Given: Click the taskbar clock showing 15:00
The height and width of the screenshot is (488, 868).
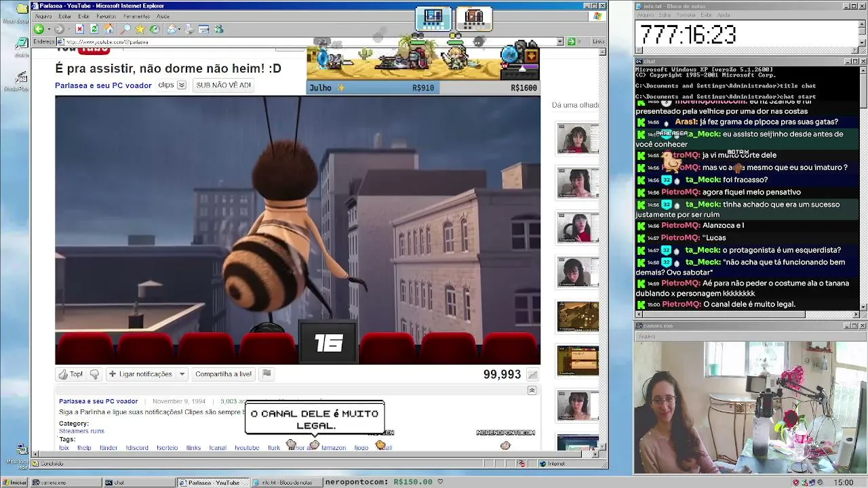Looking at the screenshot, I should [x=844, y=483].
